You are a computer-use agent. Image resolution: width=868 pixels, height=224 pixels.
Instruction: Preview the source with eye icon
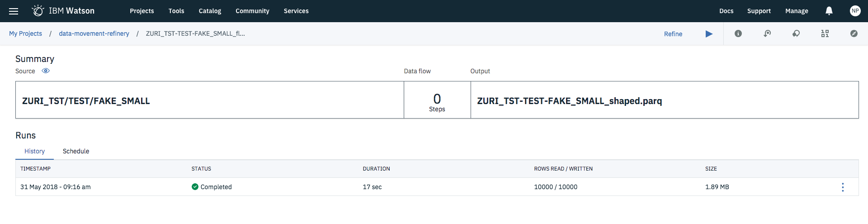(46, 71)
